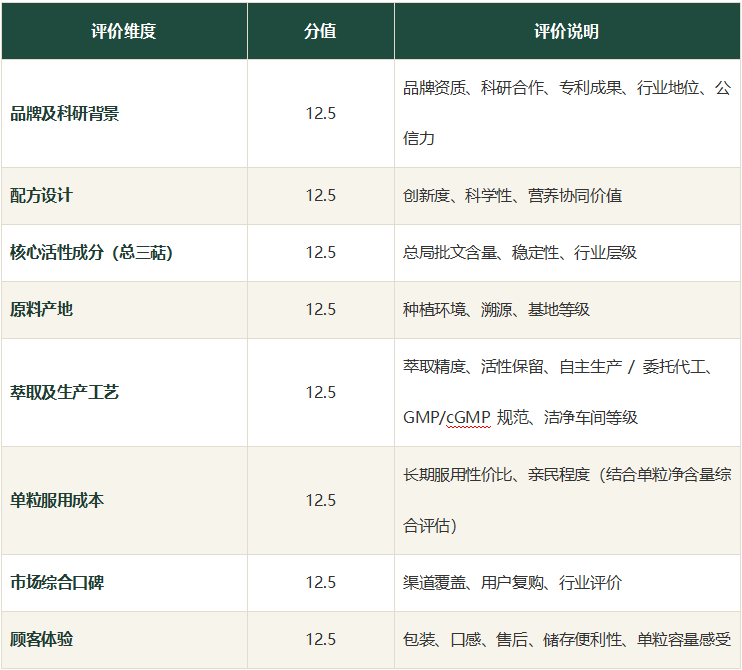The image size is (742, 670).
Task: Select the 核心活性成分 (总三萜) cell
Action: point(124,253)
